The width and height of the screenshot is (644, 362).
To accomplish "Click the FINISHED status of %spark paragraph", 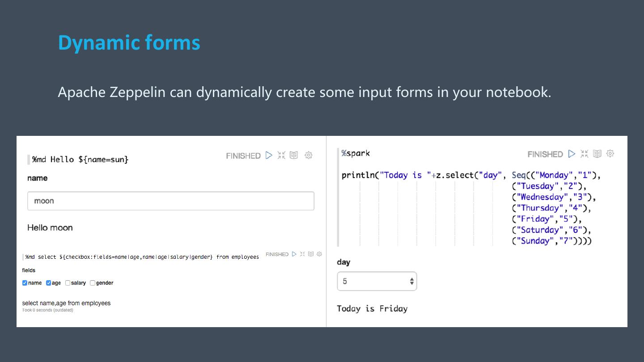I will point(545,155).
